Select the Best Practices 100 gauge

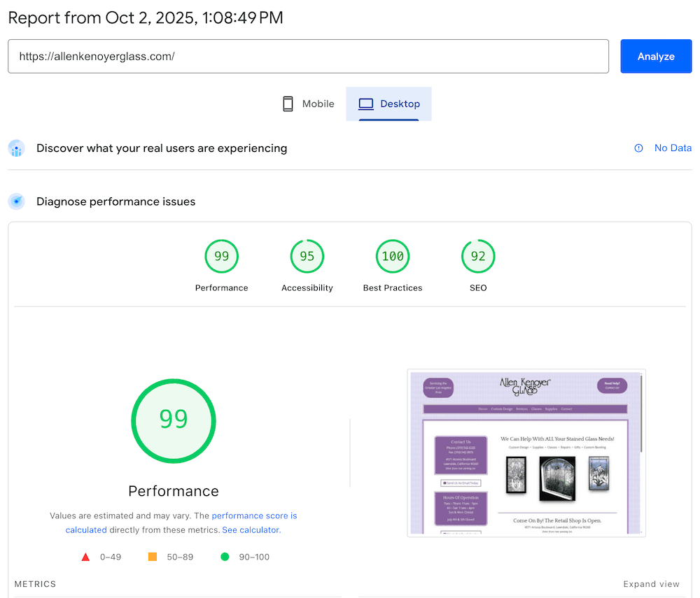pos(392,266)
